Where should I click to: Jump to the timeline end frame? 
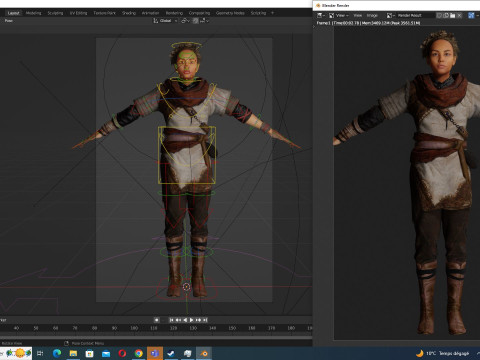(205, 320)
